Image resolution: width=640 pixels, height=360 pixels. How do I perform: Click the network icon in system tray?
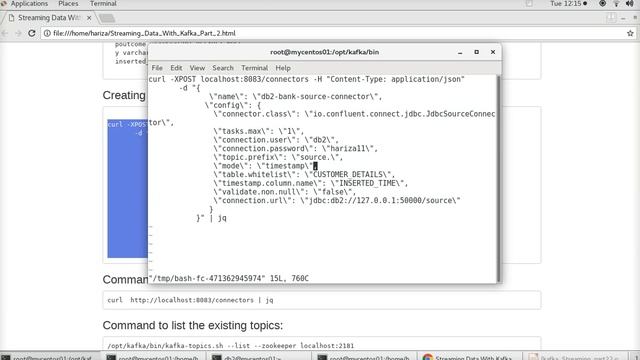click(616, 4)
